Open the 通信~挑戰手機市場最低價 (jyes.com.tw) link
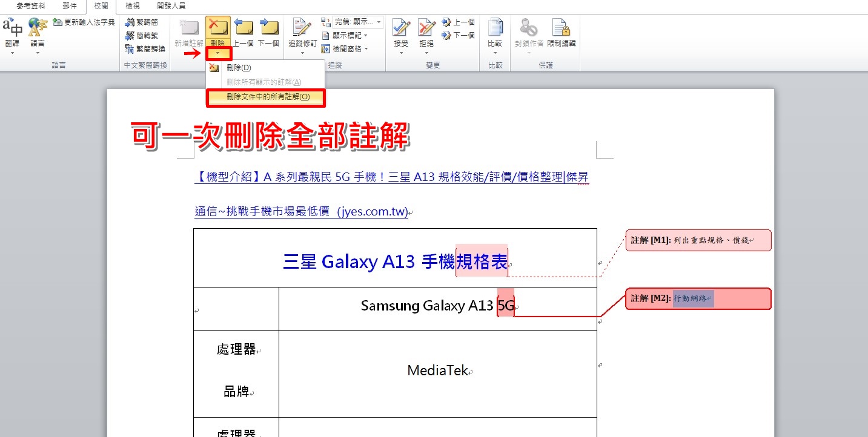This screenshot has height=437, width=868. [x=302, y=212]
